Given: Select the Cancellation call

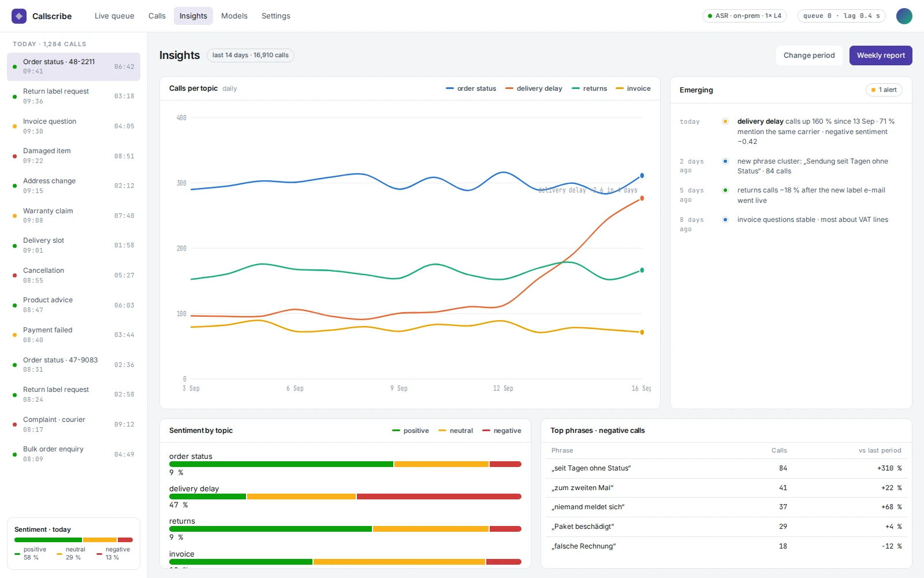Looking at the screenshot, I should tap(73, 275).
